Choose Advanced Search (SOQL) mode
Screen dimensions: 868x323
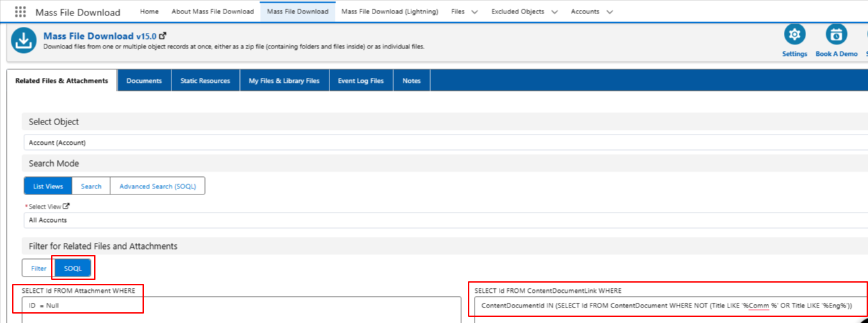pos(158,186)
